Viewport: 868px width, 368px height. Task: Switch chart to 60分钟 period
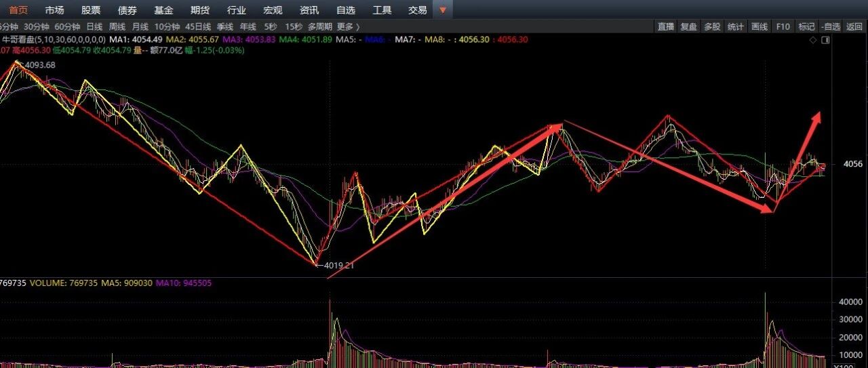(x=67, y=26)
